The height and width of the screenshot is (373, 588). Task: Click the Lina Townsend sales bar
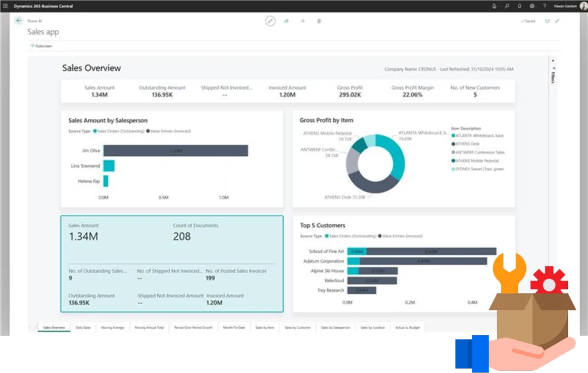pos(109,166)
